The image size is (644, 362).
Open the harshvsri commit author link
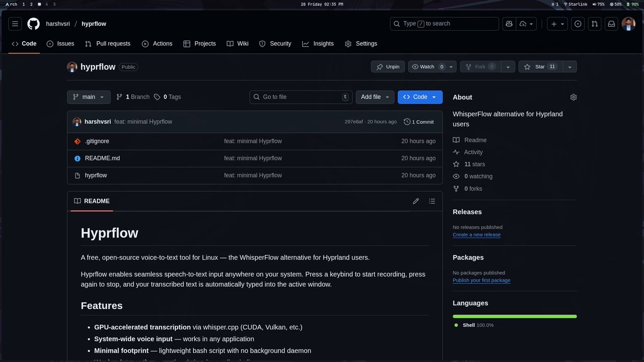coord(98,122)
